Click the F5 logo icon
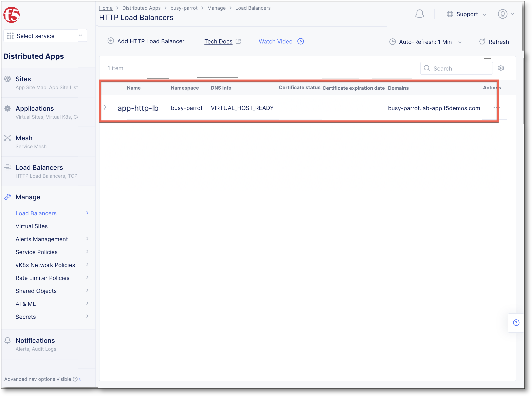The width and height of the screenshot is (532, 396). [x=12, y=15]
